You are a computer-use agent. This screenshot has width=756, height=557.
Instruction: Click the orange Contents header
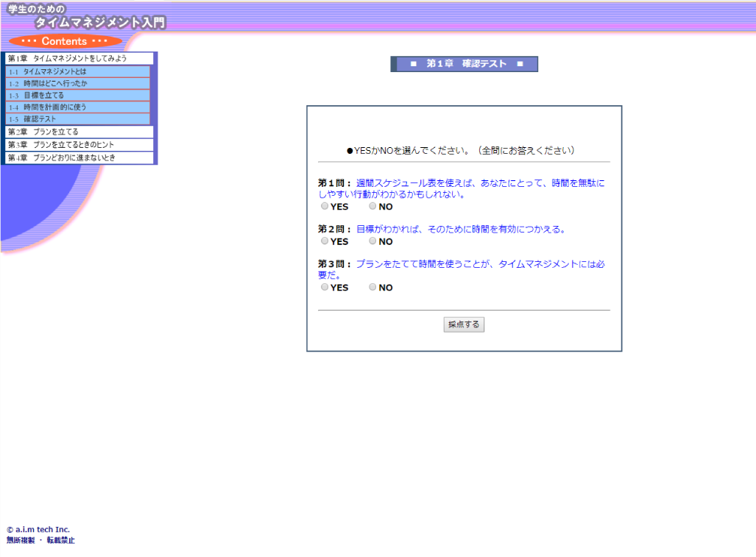[x=65, y=41]
